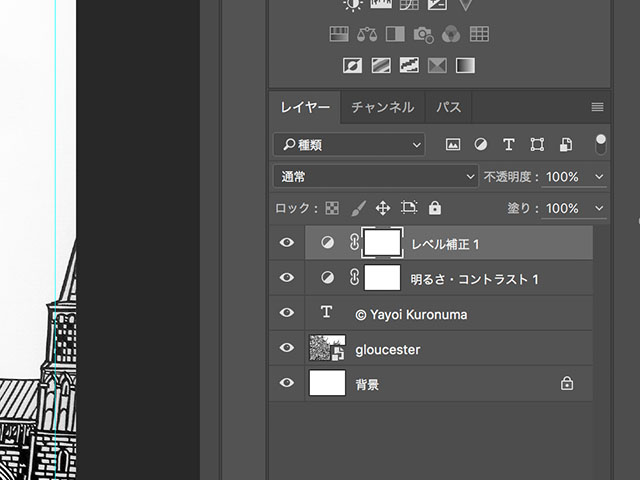The width and height of the screenshot is (640, 480).
Task: Filter layers by smart objects
Action: [566, 144]
